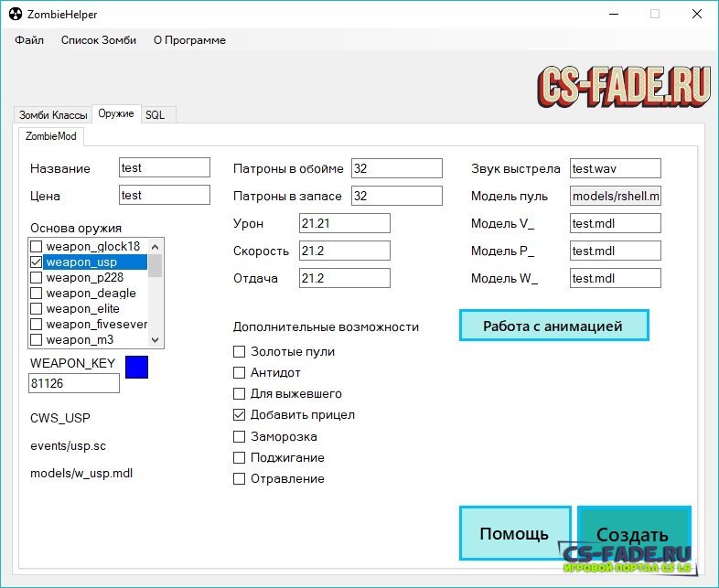Image resolution: width=719 pixels, height=588 pixels.
Task: Close the ZombieHelper window
Action: [x=697, y=15]
